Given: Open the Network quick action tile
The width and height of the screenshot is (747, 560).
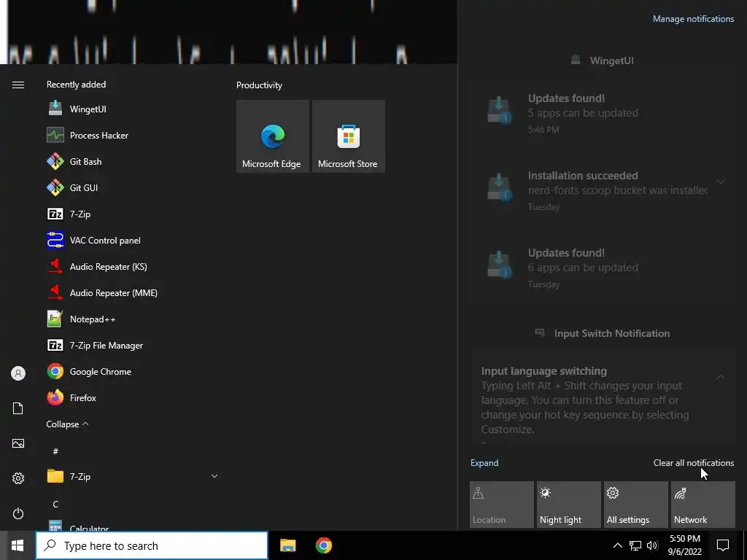Looking at the screenshot, I should pyautogui.click(x=703, y=505).
